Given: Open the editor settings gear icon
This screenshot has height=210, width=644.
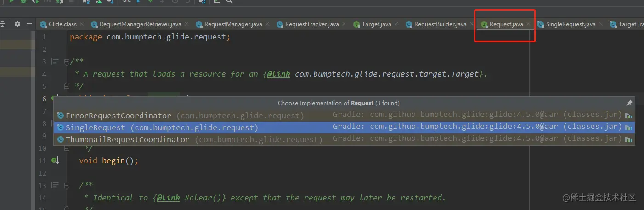Looking at the screenshot, I should coord(17,24).
